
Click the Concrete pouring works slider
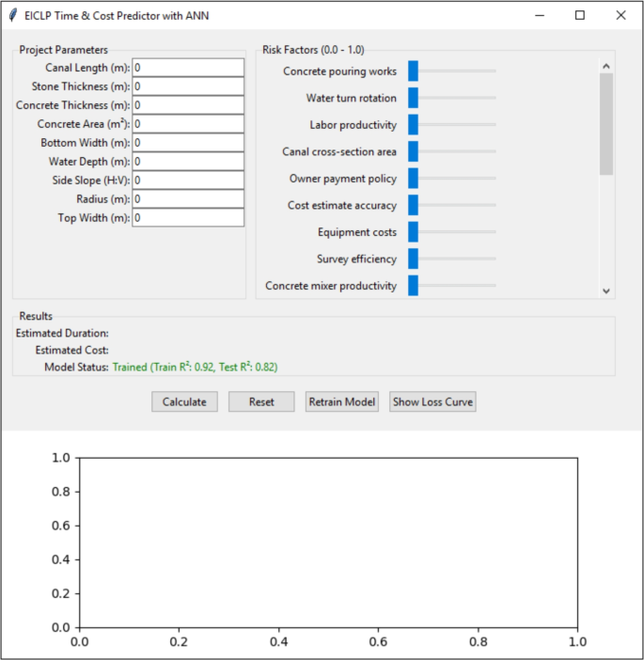tap(452, 71)
